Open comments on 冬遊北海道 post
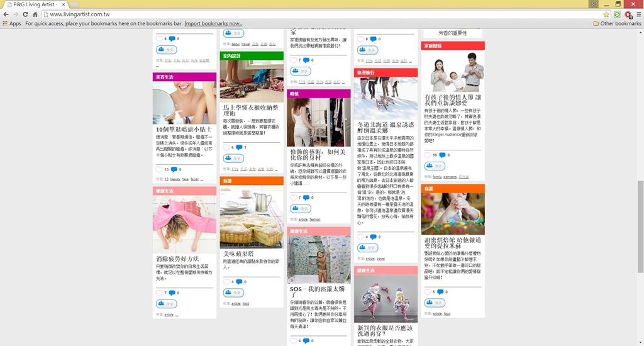 click(373, 237)
